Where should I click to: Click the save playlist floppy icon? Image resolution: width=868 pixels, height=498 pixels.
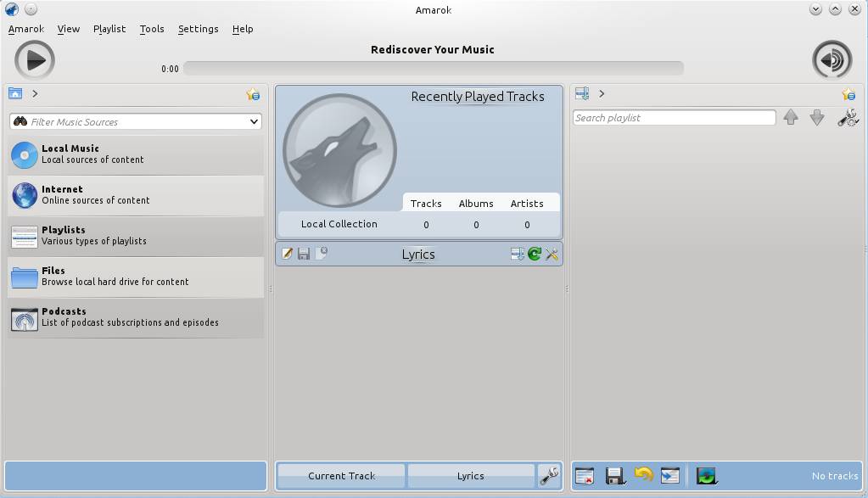(615, 476)
